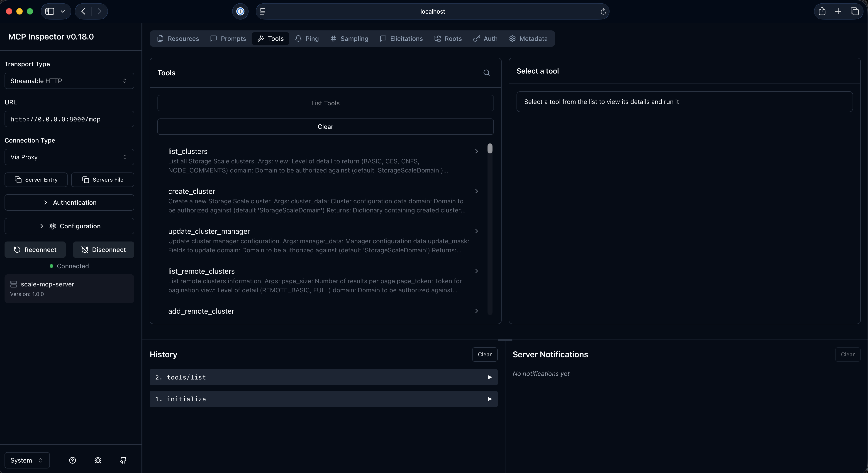Click the page reader icon in address bar
The image size is (868, 473).
pos(263,12)
